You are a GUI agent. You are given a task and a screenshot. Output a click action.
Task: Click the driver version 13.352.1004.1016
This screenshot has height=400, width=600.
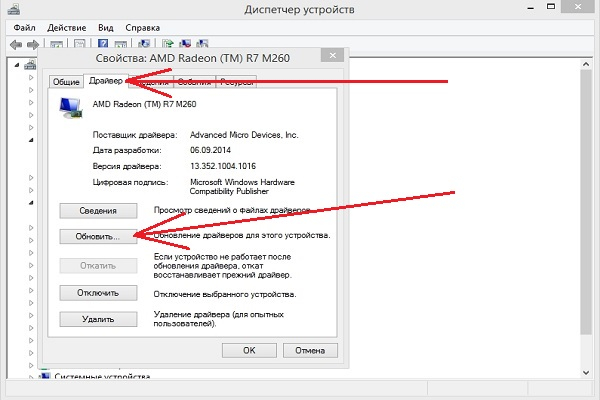pyautogui.click(x=223, y=166)
